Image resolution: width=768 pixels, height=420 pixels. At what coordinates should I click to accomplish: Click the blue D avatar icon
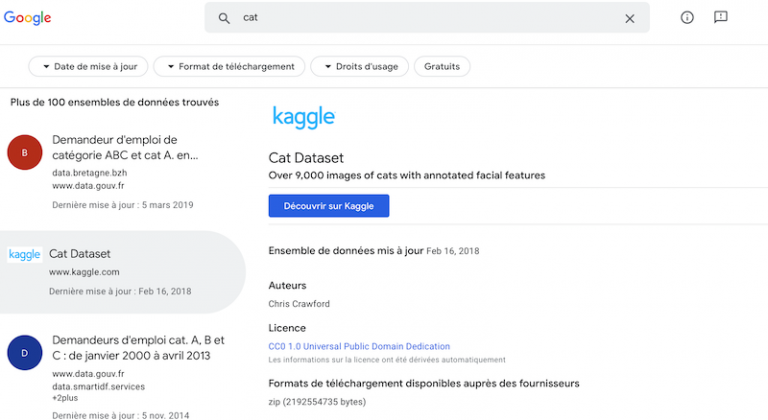[x=25, y=354]
